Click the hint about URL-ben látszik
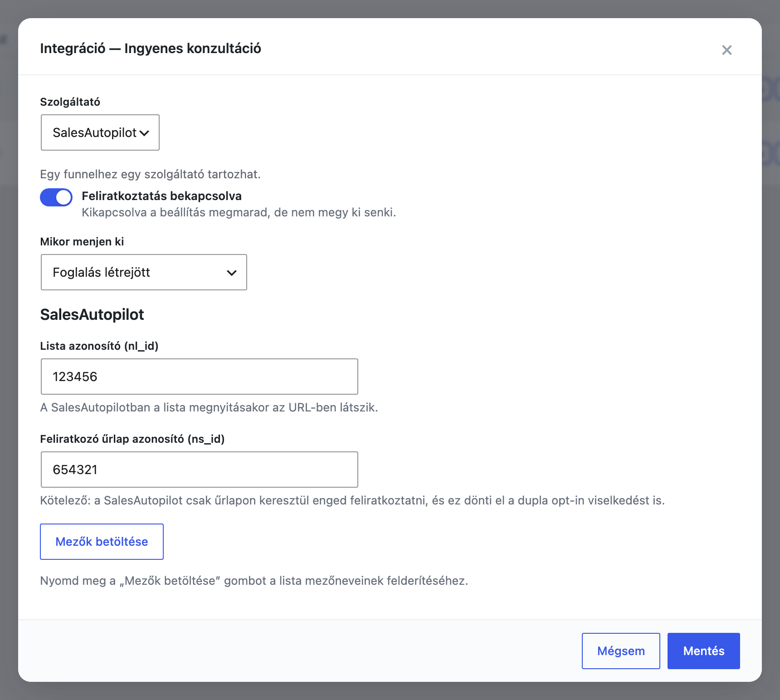 point(209,407)
